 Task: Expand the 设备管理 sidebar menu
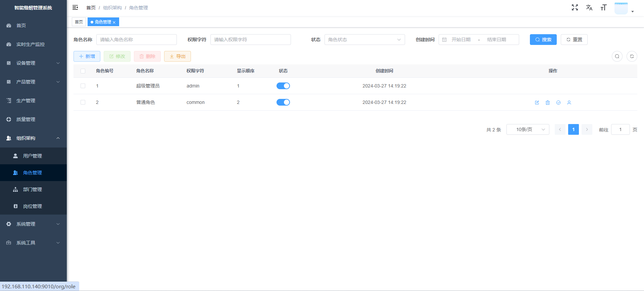click(x=33, y=63)
